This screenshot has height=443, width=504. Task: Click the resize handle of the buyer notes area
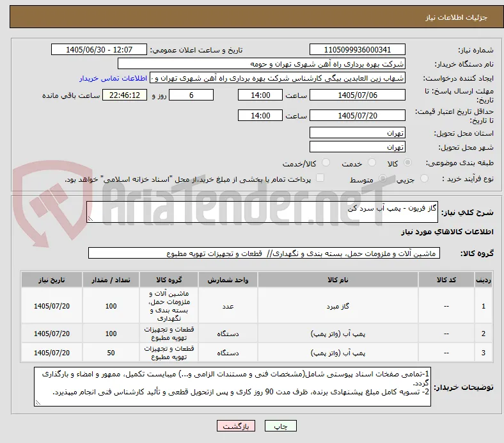coord(38,402)
